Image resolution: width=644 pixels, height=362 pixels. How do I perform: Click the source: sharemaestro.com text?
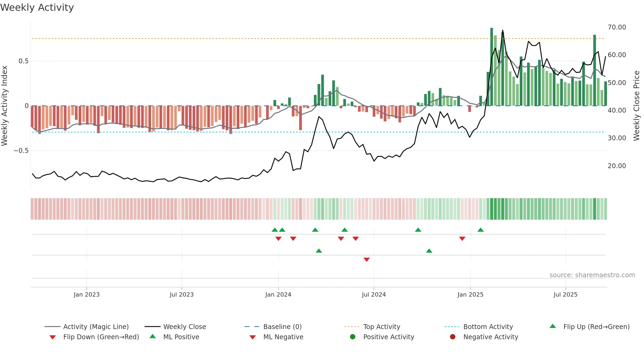pos(592,275)
